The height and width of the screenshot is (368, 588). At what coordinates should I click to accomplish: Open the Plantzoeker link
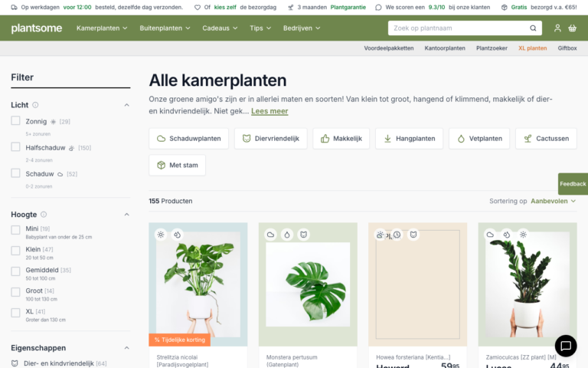point(492,48)
